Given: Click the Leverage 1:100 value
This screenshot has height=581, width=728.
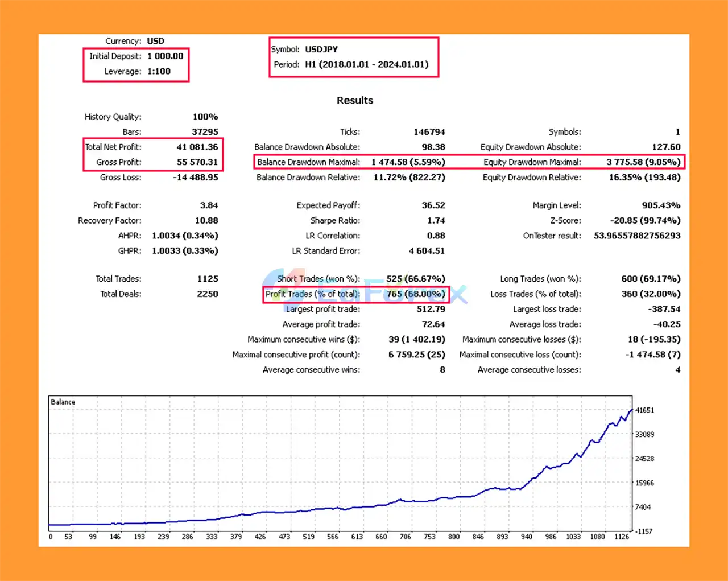Looking at the screenshot, I should 159,71.
